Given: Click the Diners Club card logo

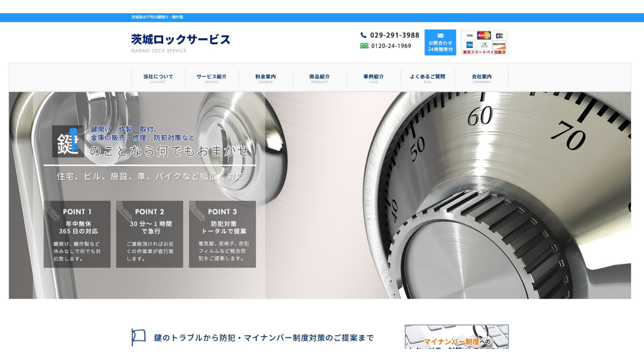Looking at the screenshot, I should click(484, 45).
